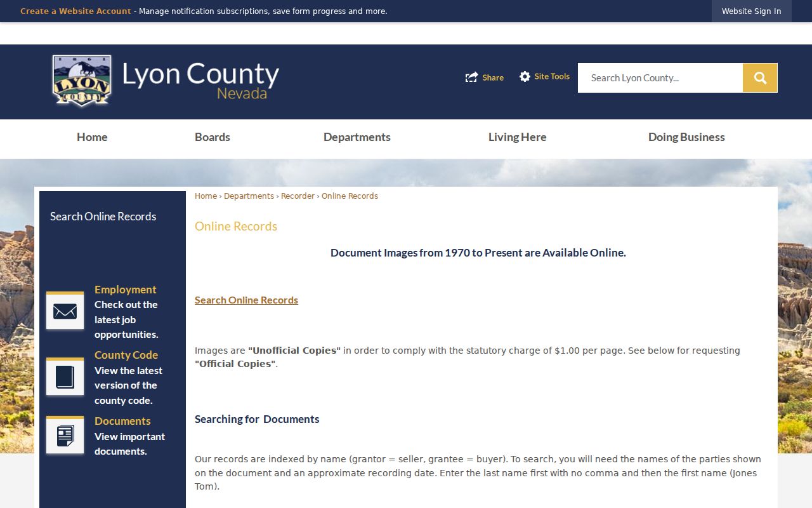Image resolution: width=812 pixels, height=508 pixels.
Task: Open the Home menu item
Action: (x=92, y=137)
